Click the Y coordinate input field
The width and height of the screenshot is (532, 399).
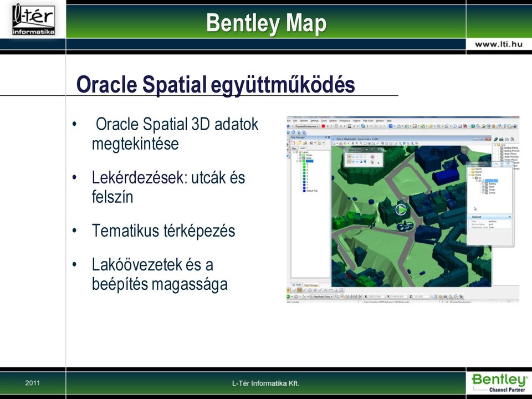399,296
